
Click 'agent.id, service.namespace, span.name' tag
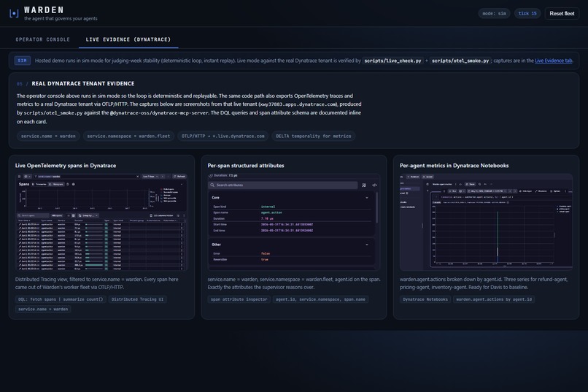(320, 299)
